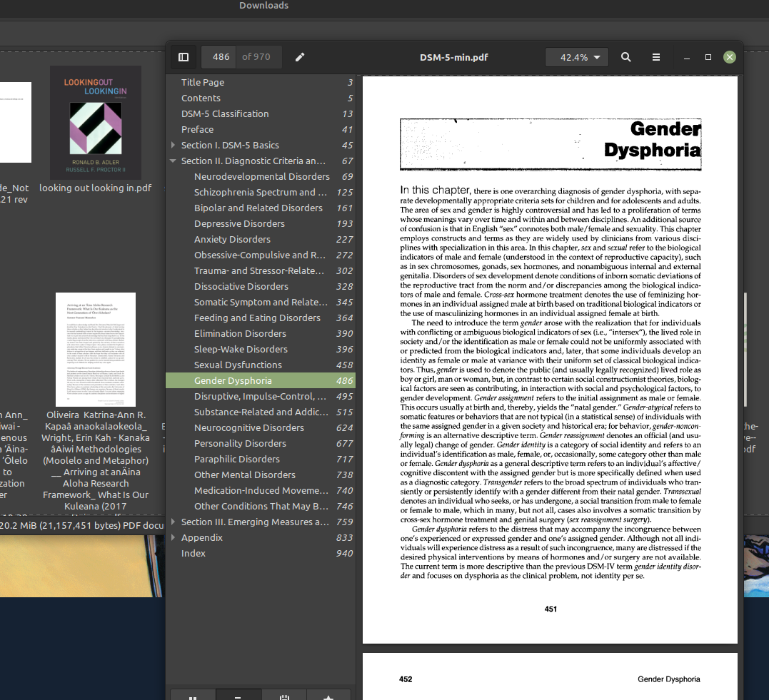Screen dimensions: 769x700
Task: Click Section III. Emerging Measures label
Action: tap(255, 522)
